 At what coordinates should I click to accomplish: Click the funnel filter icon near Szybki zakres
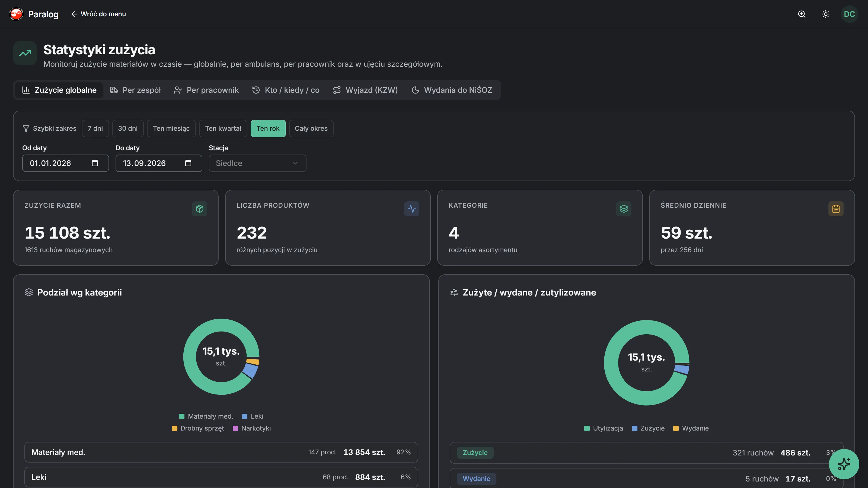coord(25,129)
